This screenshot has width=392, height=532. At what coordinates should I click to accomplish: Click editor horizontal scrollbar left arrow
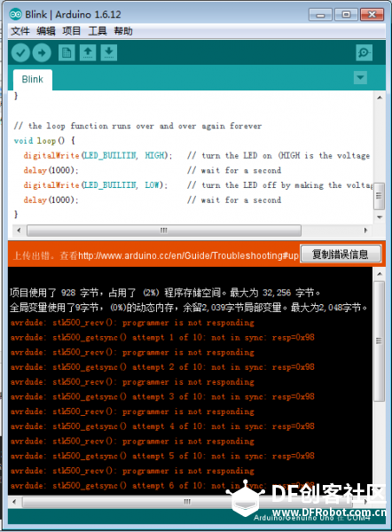click(x=19, y=231)
